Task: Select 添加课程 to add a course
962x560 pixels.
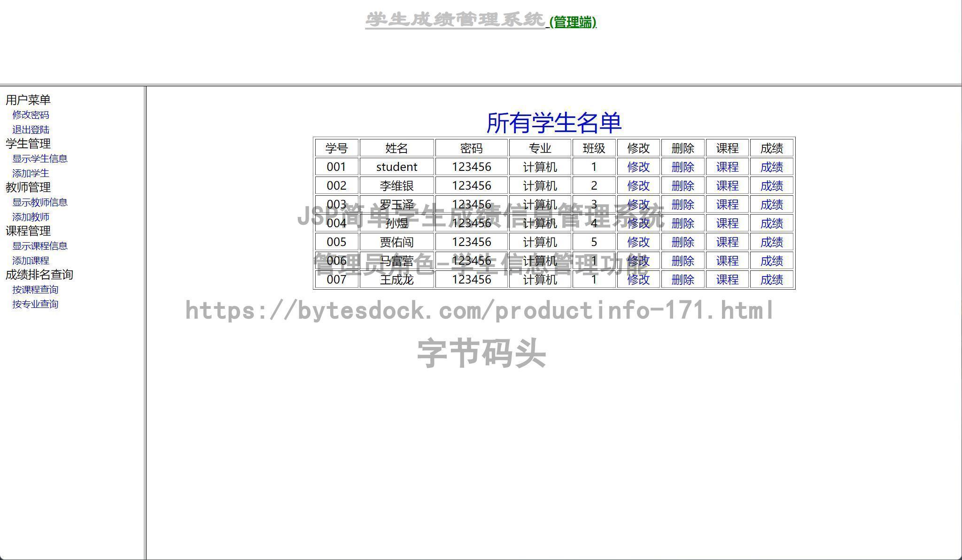Action: pyautogui.click(x=30, y=260)
